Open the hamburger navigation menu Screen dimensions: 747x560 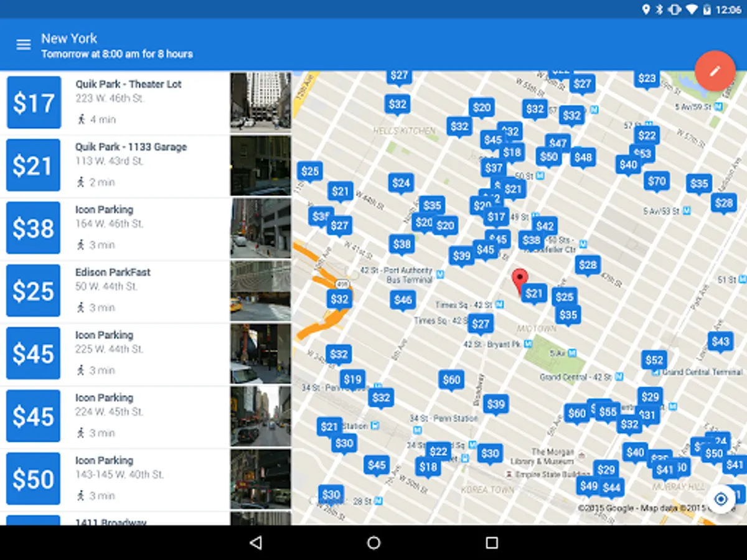click(x=24, y=45)
